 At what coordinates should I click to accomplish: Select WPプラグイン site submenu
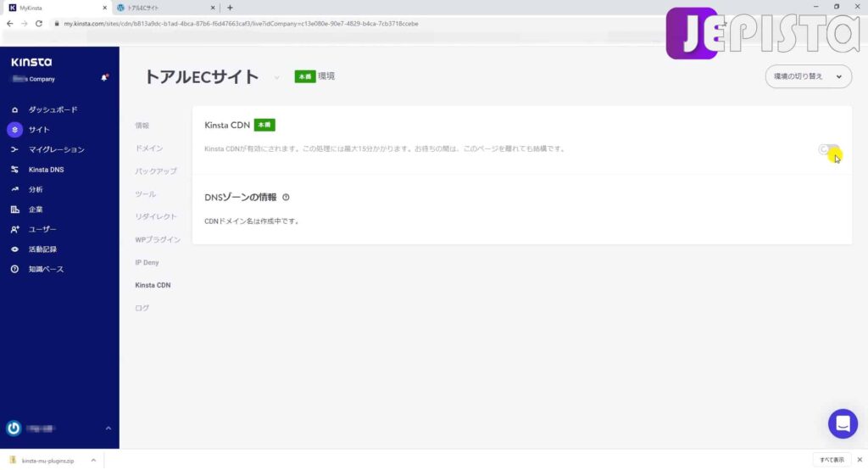coord(158,239)
